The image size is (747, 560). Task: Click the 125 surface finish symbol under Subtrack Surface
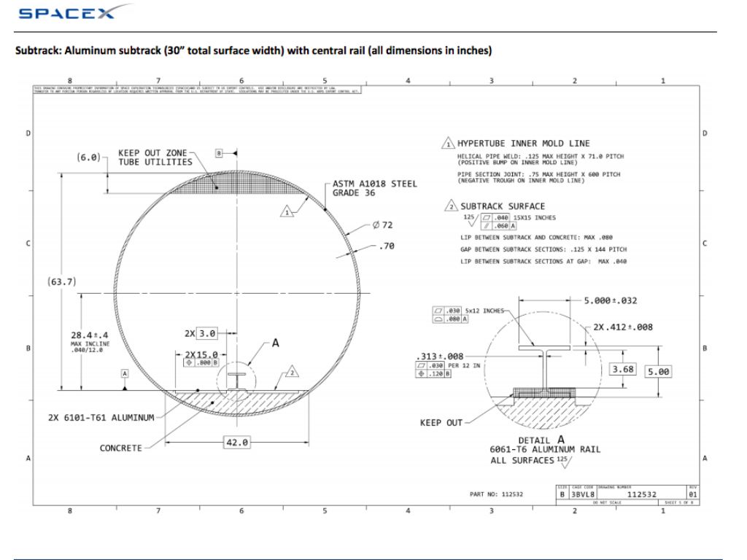(471, 220)
